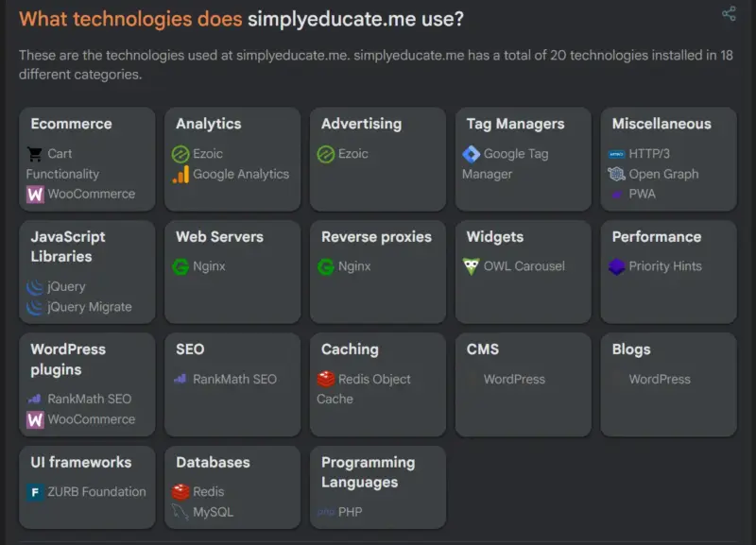Click the shopping cart icon under Ecommerce
756x545 pixels.
tap(35, 154)
